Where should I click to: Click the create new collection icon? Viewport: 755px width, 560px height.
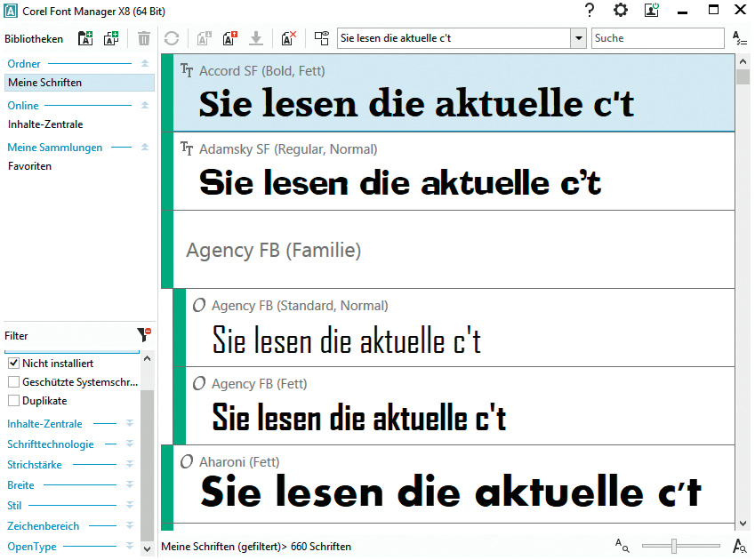111,38
